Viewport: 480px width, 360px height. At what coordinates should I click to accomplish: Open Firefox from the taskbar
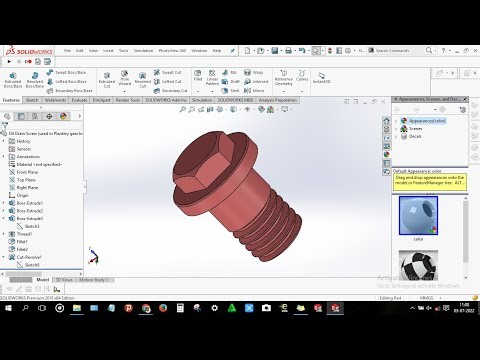pyautogui.click(x=163, y=308)
